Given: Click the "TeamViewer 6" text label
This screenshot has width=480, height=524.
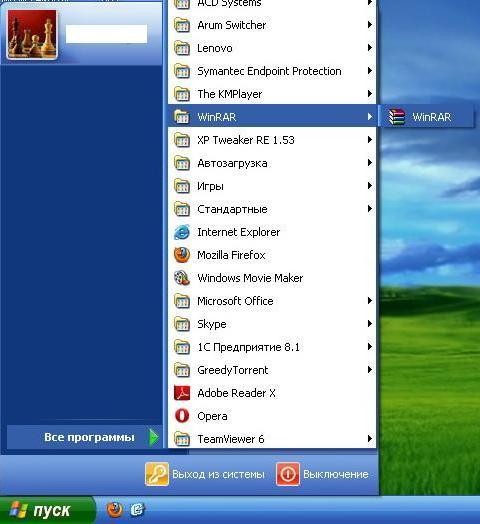Looking at the screenshot, I should [x=231, y=439].
